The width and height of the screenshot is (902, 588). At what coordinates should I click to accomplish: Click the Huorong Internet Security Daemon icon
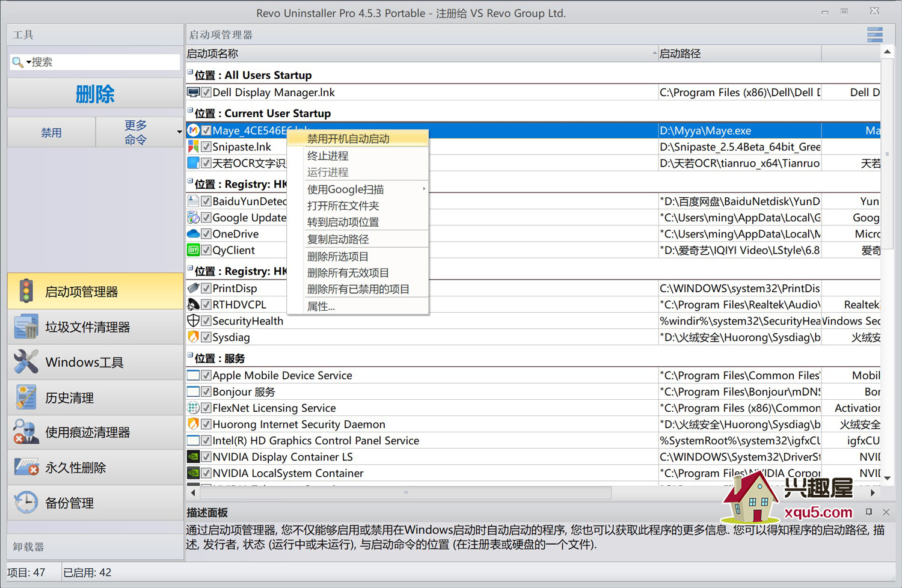point(193,424)
